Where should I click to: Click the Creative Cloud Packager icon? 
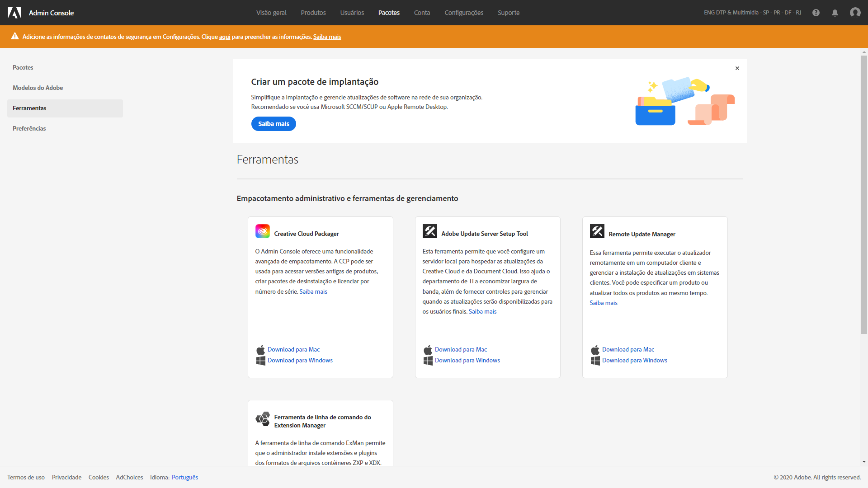pos(263,231)
